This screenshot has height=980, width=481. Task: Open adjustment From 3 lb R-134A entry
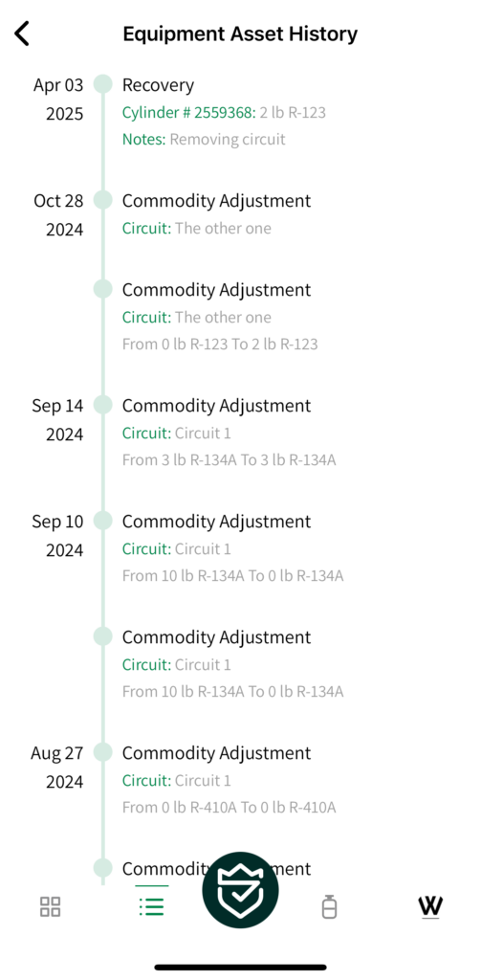click(230, 433)
